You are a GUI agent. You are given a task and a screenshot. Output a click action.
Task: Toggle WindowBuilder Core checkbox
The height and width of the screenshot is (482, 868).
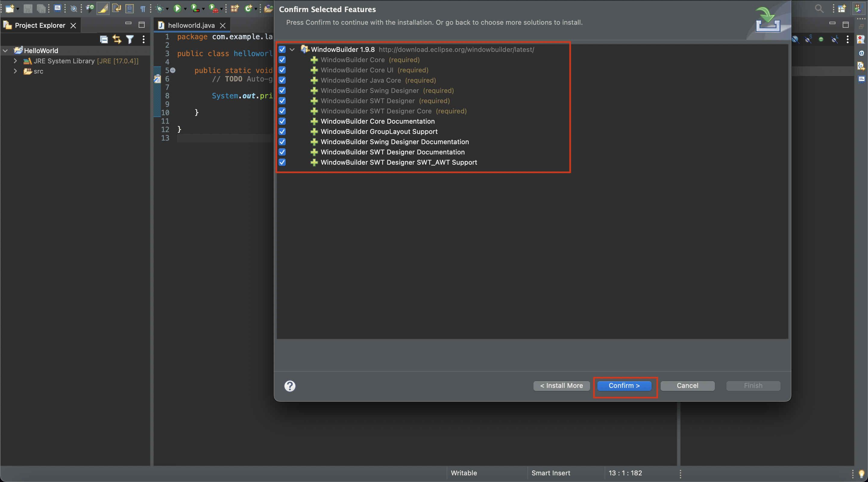pos(282,60)
